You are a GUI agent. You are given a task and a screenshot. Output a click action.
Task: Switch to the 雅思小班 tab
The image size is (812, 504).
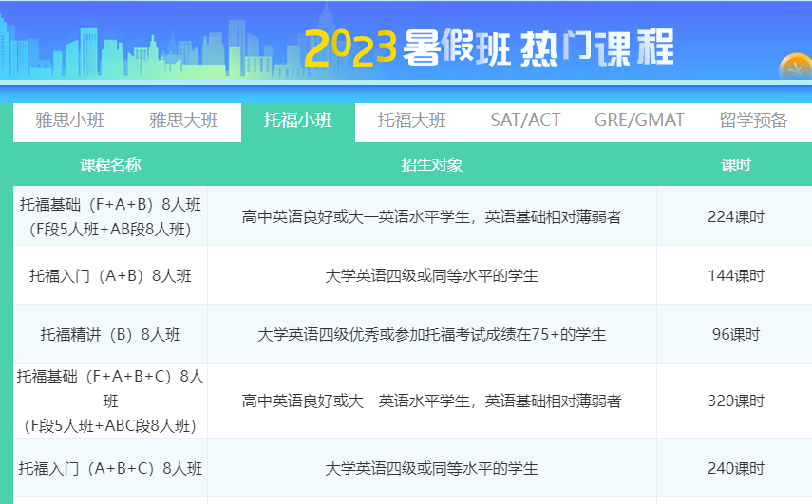point(70,121)
